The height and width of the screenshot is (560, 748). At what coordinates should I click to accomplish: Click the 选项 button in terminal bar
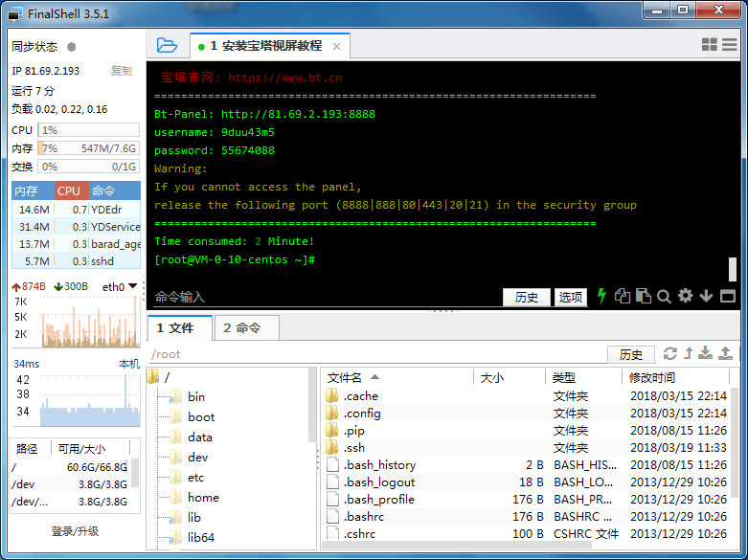[x=571, y=298]
